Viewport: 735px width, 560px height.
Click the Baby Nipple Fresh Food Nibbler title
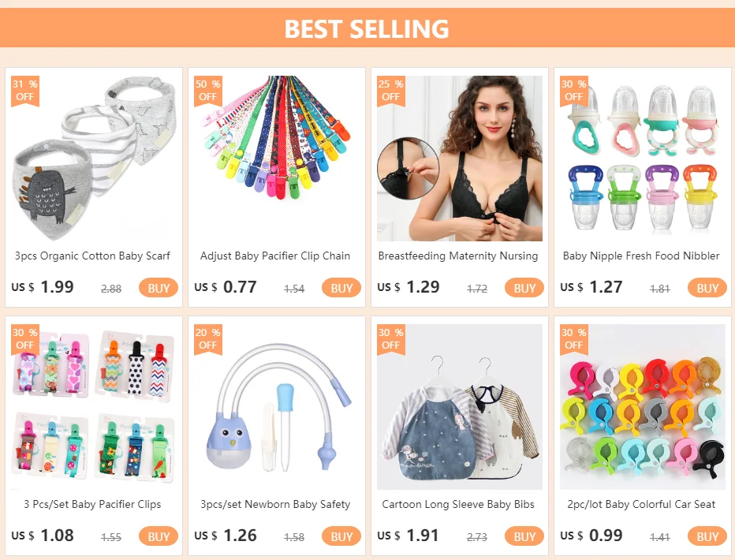coord(641,256)
